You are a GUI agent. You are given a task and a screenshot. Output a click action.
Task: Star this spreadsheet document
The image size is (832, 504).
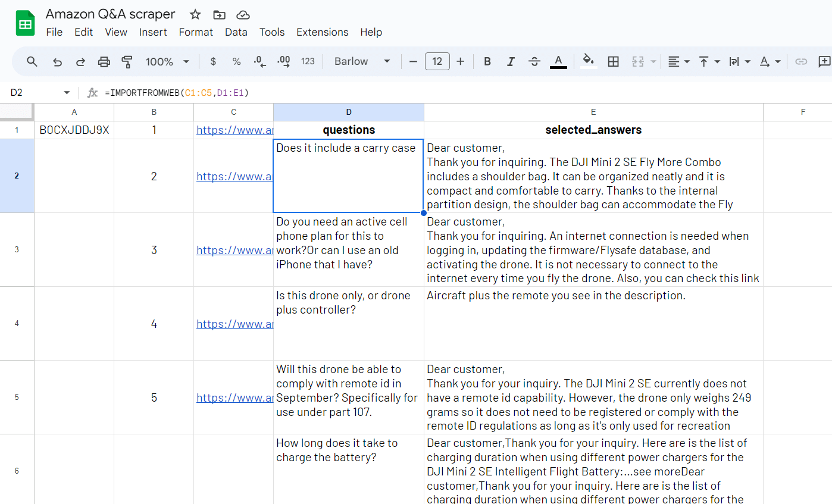(x=195, y=15)
